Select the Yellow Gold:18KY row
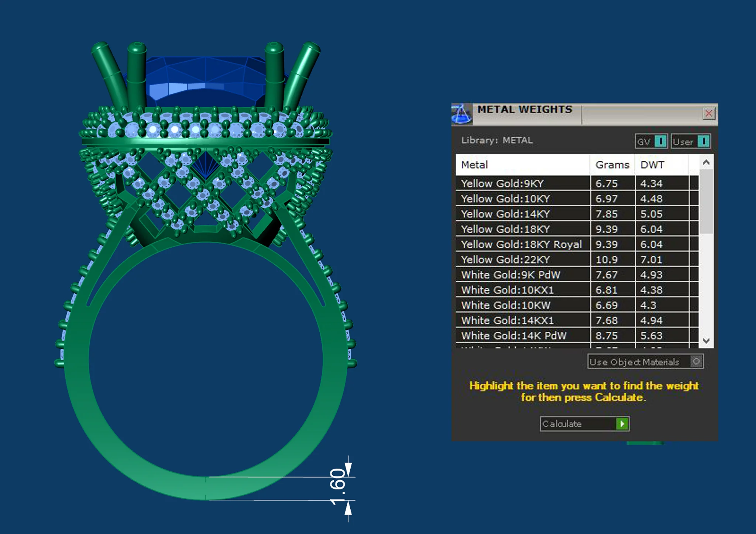This screenshot has height=534, width=756. (x=577, y=229)
